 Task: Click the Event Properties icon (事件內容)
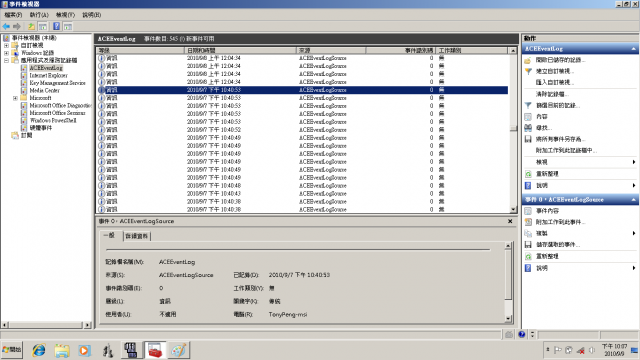(528, 211)
